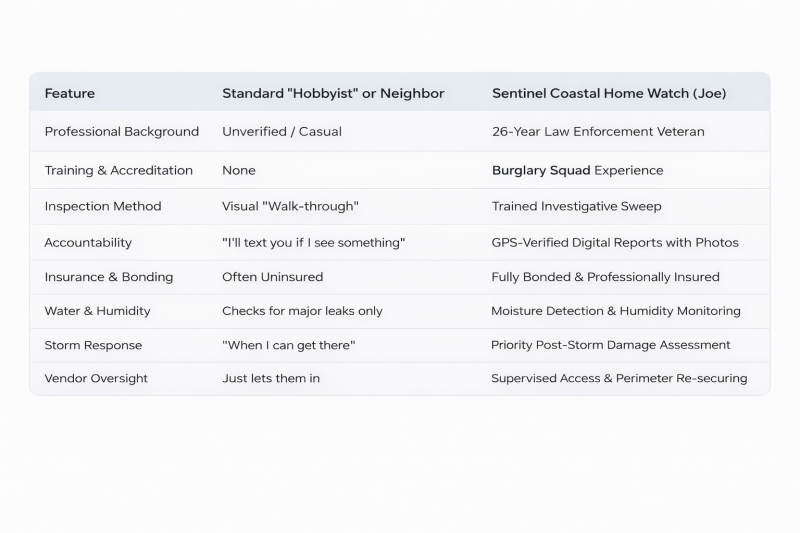The width and height of the screenshot is (800, 533).
Task: Click the "Unverified / Casual" cell
Action: click(283, 131)
